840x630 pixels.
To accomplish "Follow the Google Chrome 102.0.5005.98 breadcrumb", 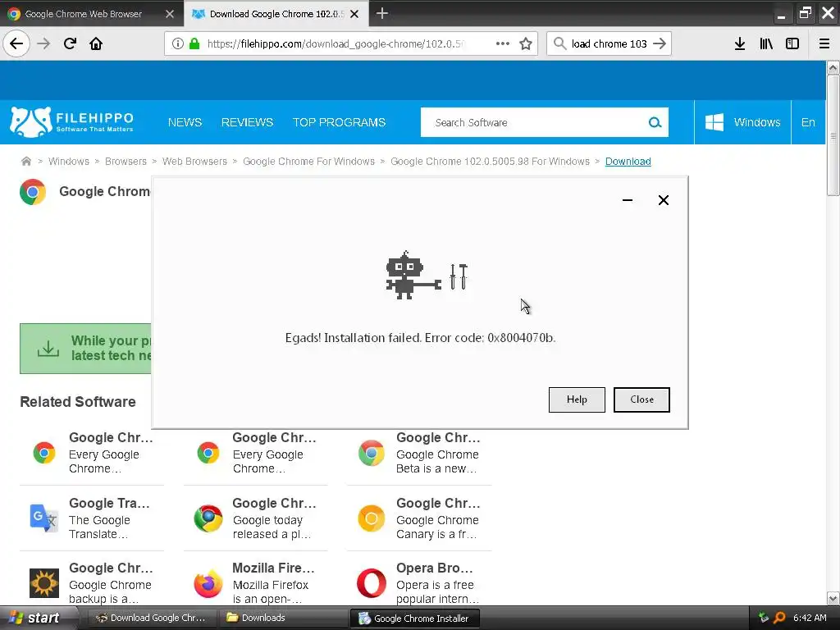I will pyautogui.click(x=490, y=162).
